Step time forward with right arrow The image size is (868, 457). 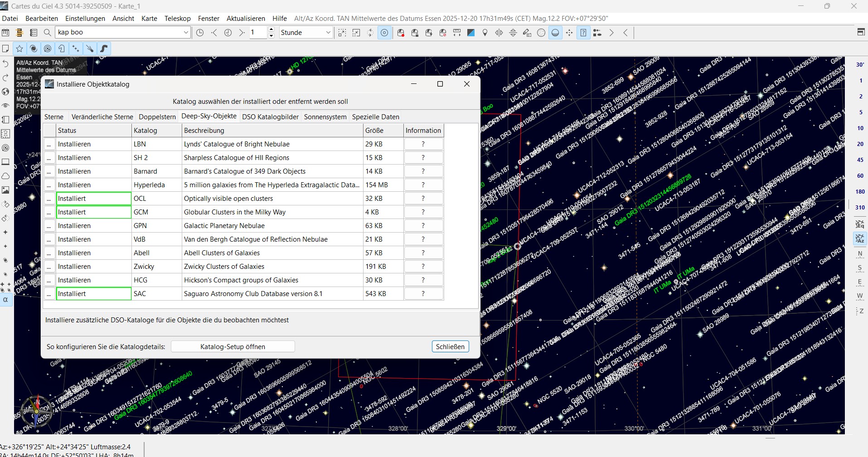point(242,33)
